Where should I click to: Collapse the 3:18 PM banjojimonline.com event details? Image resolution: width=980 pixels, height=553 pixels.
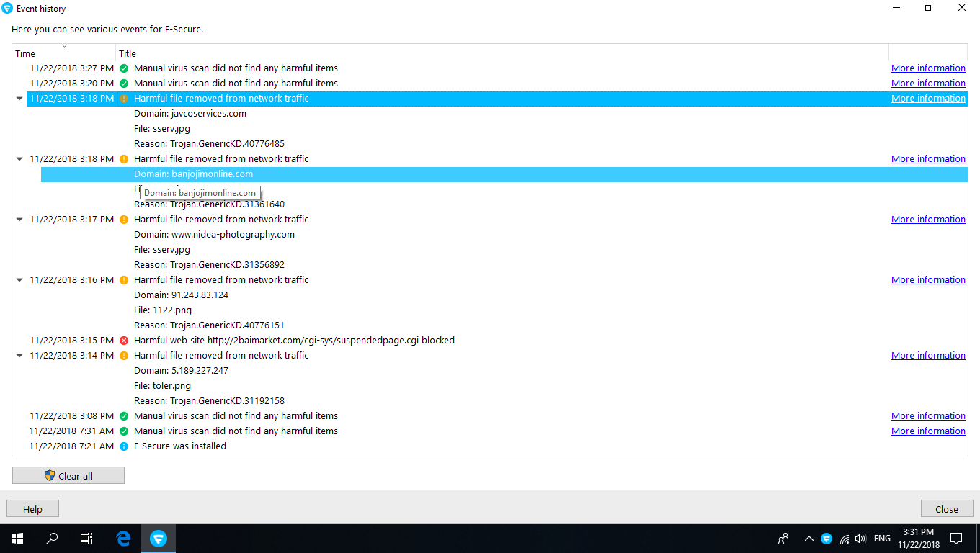point(19,159)
